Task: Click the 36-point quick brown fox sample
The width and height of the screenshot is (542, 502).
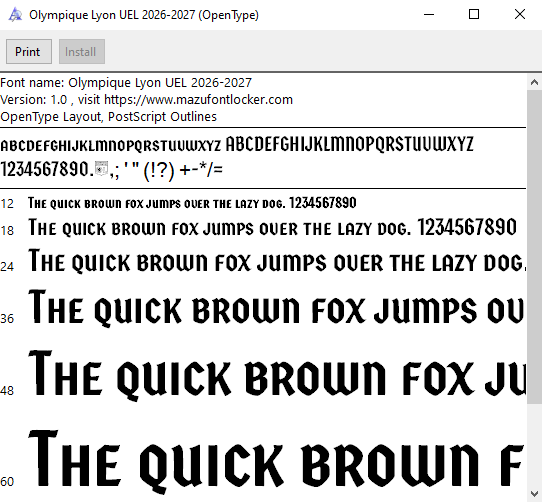Action: [277, 308]
